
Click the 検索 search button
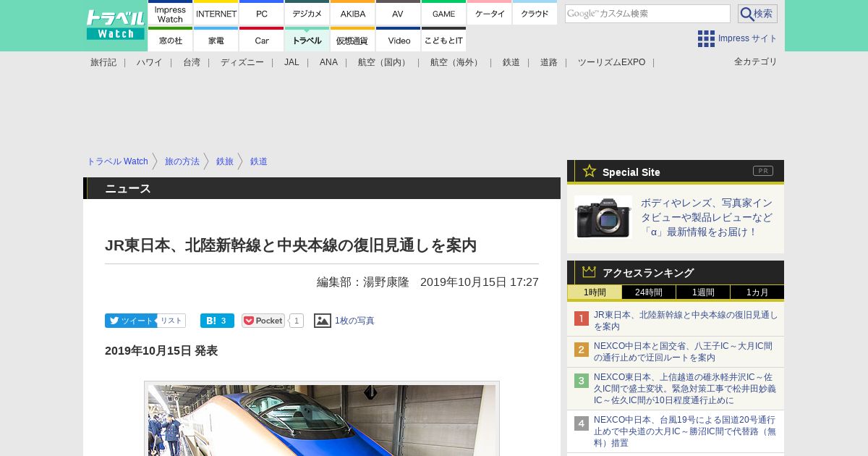[x=757, y=14]
